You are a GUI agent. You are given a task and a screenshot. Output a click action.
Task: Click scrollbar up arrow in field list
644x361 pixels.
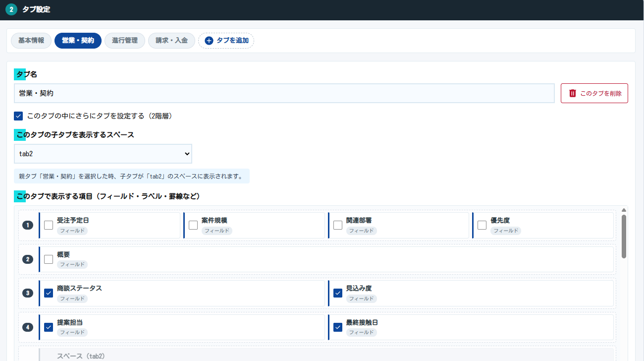(x=624, y=210)
